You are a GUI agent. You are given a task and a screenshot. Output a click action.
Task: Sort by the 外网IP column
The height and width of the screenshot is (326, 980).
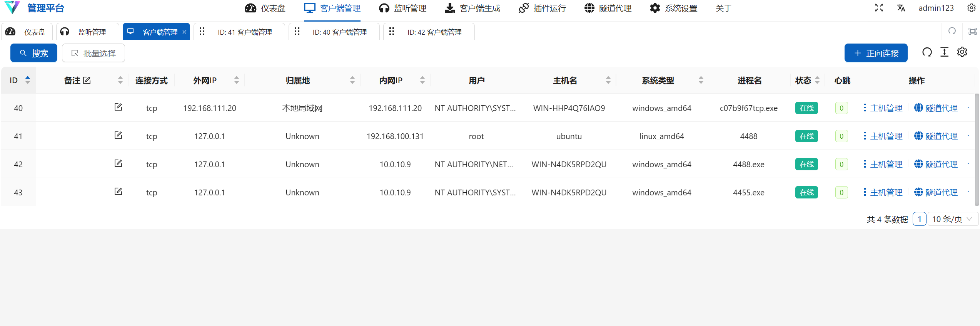click(237, 80)
